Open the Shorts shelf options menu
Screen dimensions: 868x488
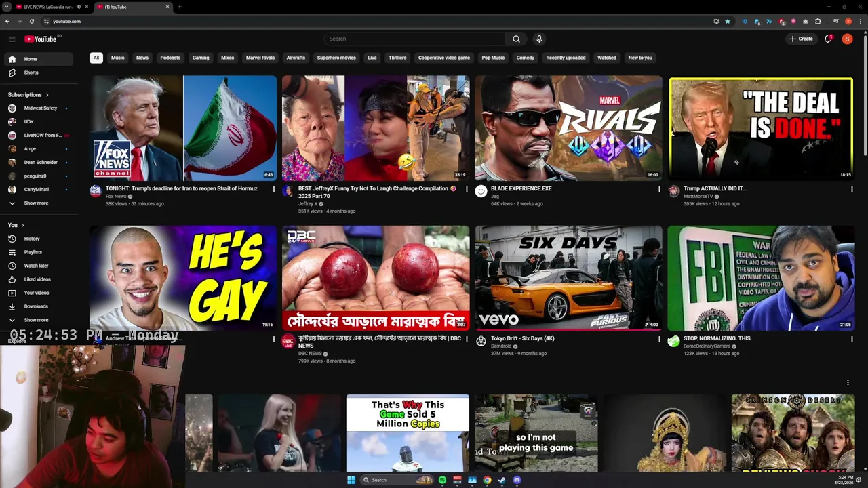pos(848,382)
